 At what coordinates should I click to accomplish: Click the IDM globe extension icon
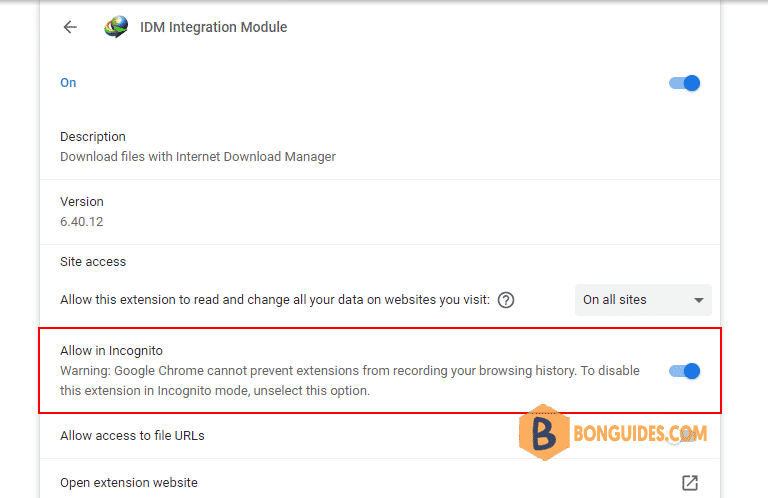coord(116,27)
